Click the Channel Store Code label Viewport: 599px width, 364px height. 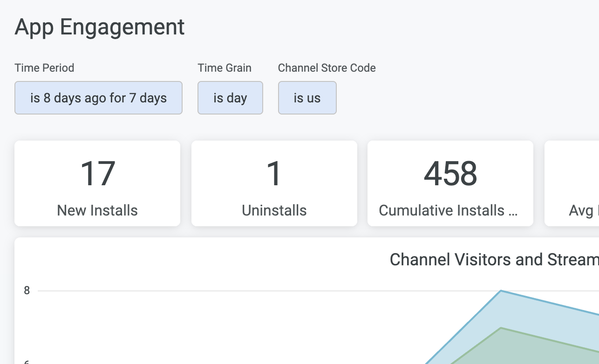327,68
